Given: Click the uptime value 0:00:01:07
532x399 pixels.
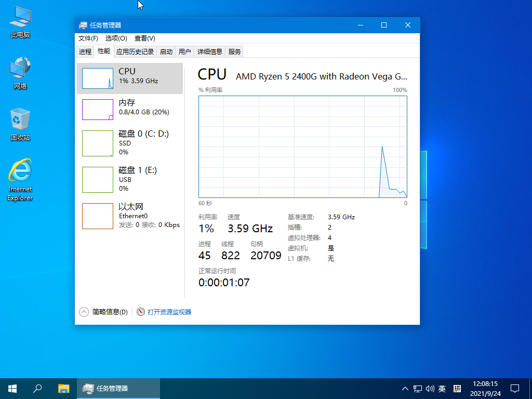Looking at the screenshot, I should point(224,283).
